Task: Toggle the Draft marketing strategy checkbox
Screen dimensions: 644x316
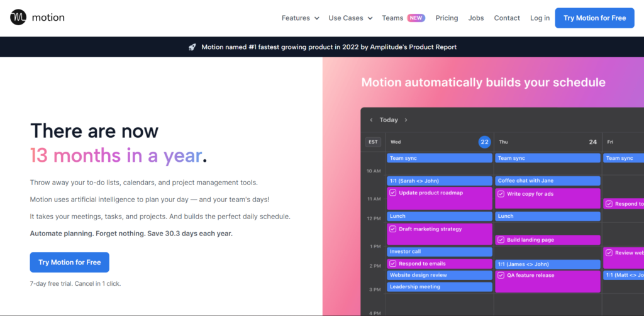Action: [x=393, y=229]
